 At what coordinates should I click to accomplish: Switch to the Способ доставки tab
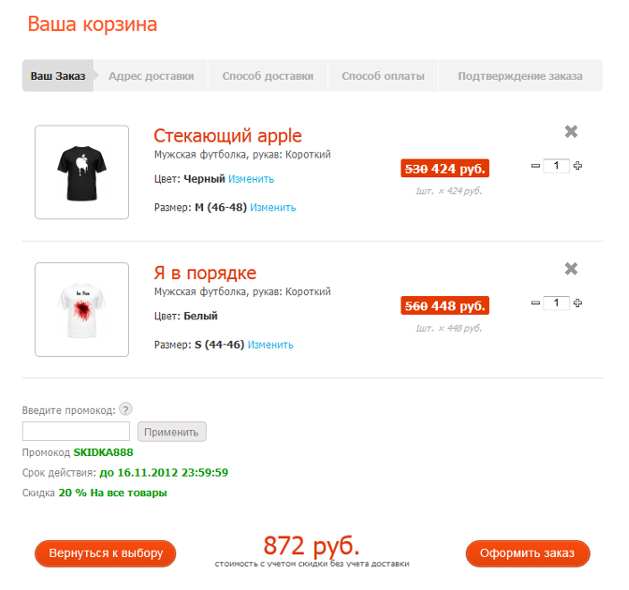pyautogui.click(x=268, y=76)
